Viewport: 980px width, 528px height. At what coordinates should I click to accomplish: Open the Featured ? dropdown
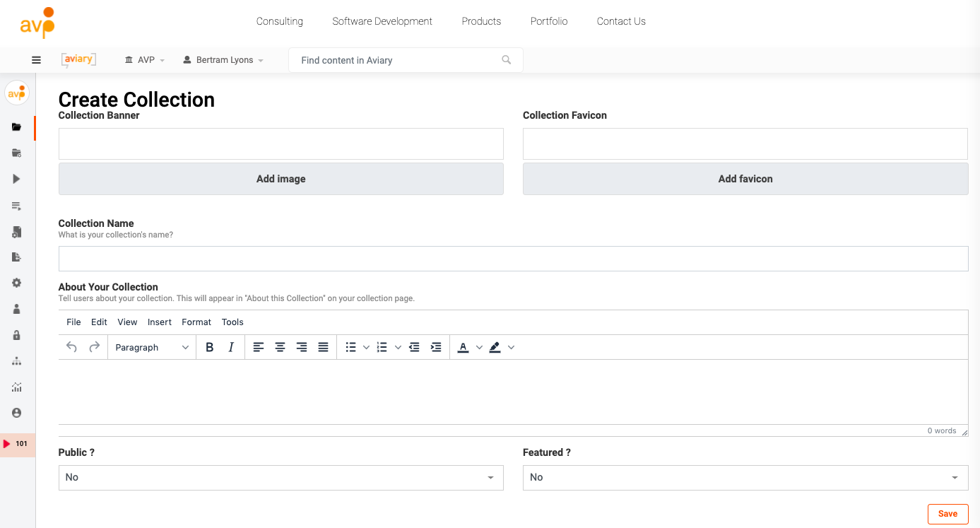click(745, 478)
